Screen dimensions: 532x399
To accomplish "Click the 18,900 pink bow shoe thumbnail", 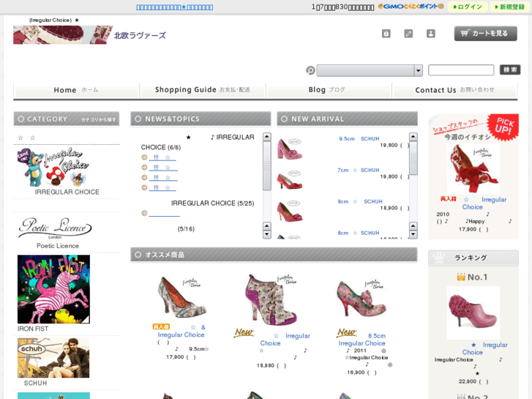I will [x=290, y=212].
